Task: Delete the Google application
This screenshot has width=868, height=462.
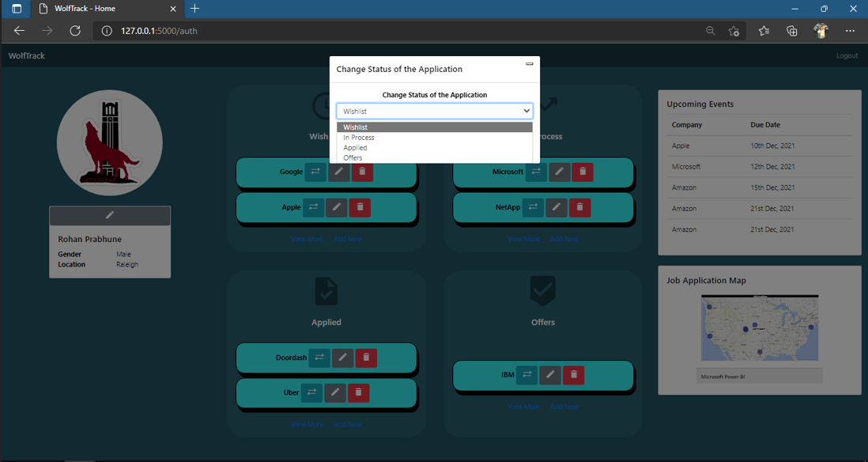Action: click(x=363, y=172)
